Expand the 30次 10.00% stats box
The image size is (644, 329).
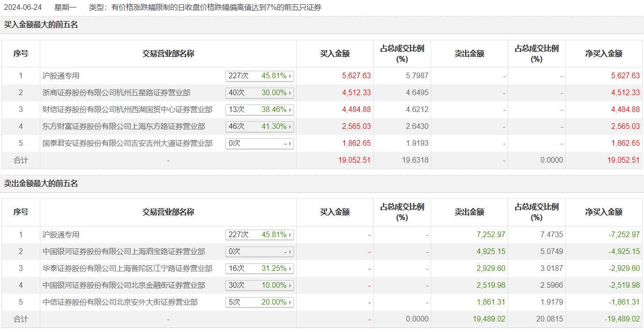point(260,285)
